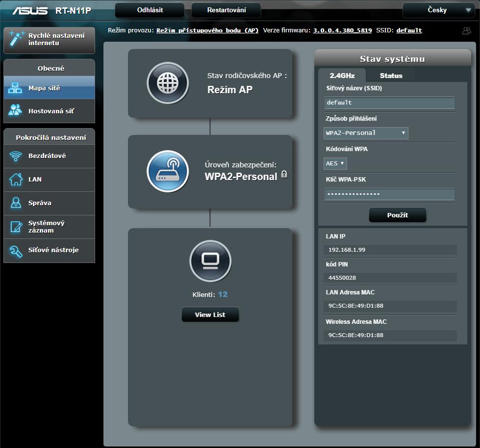The width and height of the screenshot is (480, 448).
Task: Open the AES encryption dropdown
Action: click(335, 163)
